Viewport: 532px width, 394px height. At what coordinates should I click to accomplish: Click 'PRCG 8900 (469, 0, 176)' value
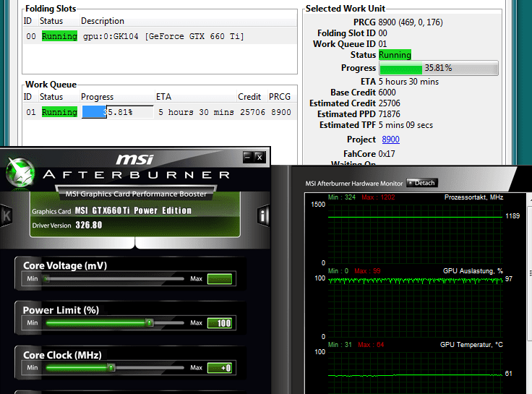pyautogui.click(x=411, y=22)
